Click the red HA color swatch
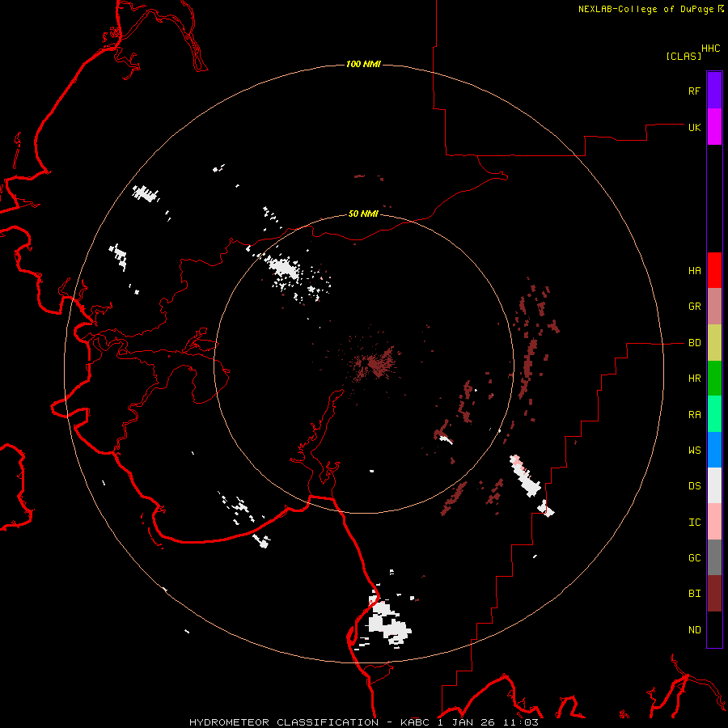 click(714, 270)
